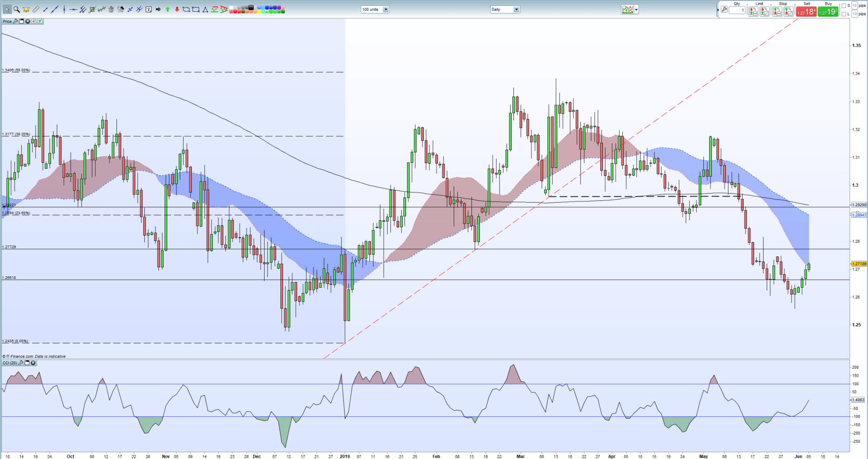The width and height of the screenshot is (868, 459).
Task: Enable the S stop pips checkbox
Action: tap(844, 6)
